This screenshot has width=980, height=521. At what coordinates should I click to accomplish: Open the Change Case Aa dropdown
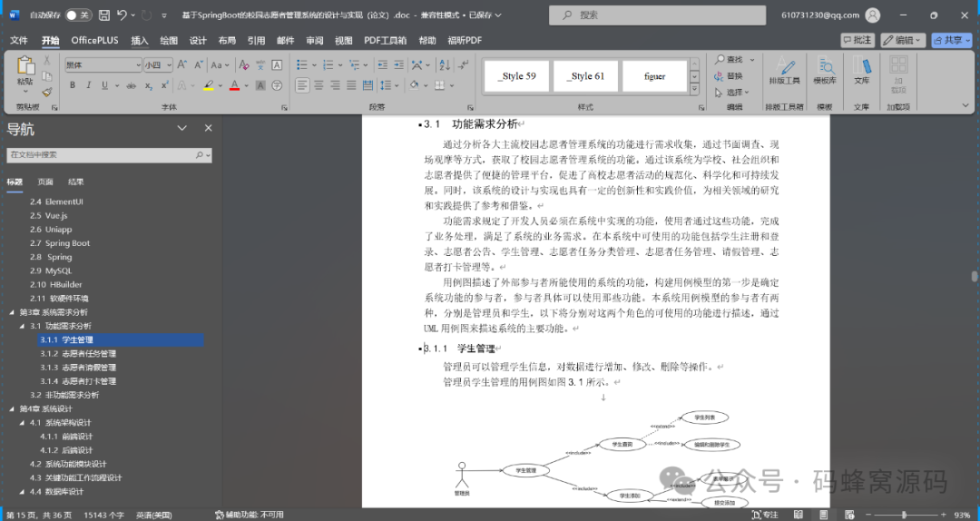tap(220, 64)
